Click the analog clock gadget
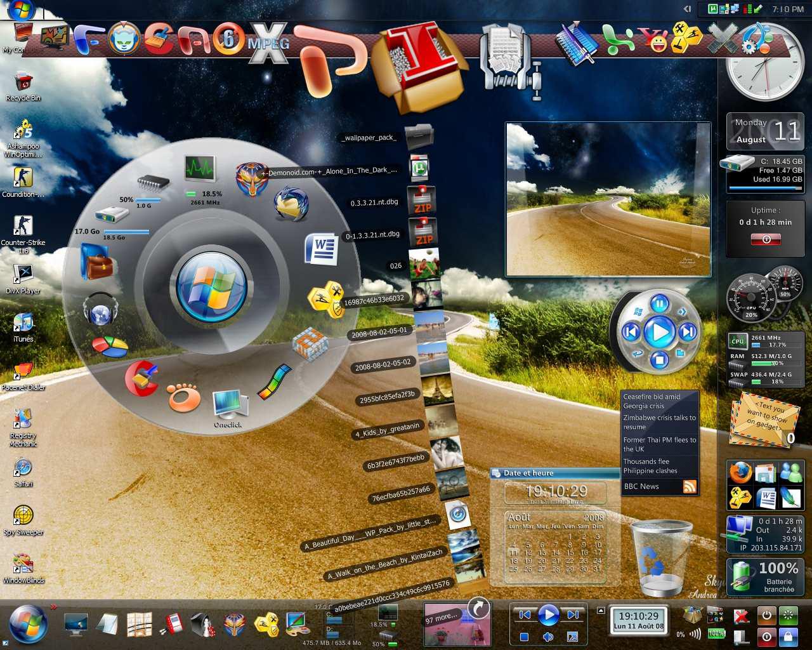The height and width of the screenshot is (650, 812). (764, 63)
